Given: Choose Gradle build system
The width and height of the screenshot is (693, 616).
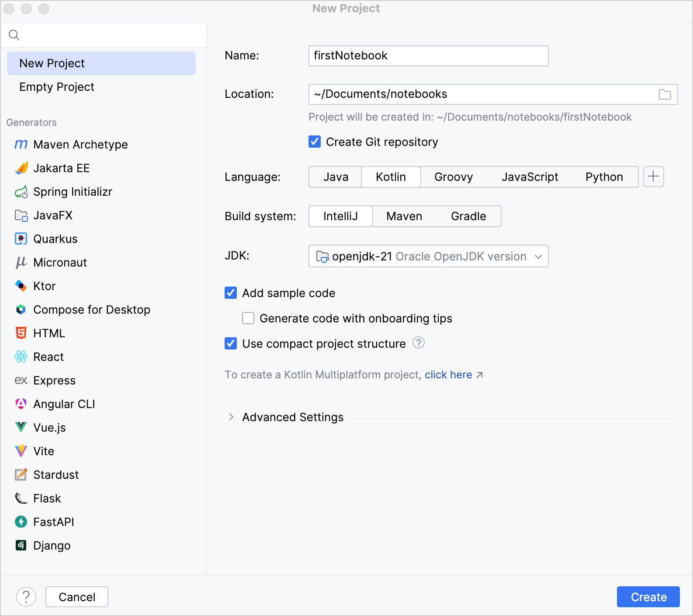Looking at the screenshot, I should pyautogui.click(x=468, y=216).
